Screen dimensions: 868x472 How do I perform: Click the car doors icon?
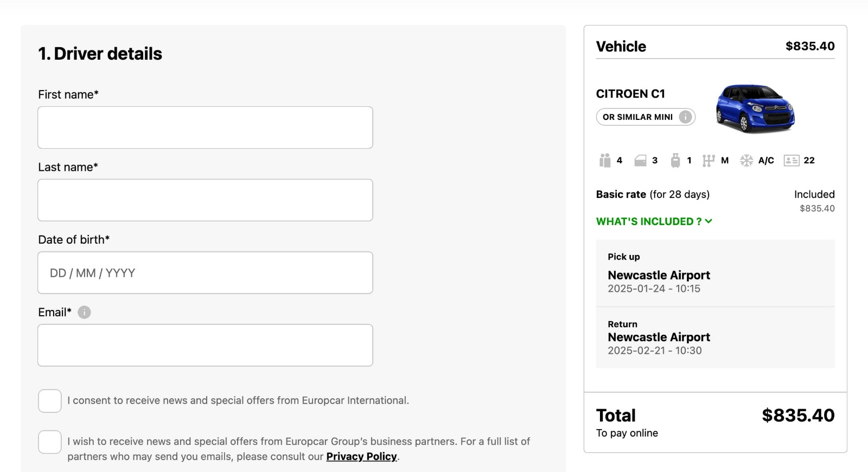pos(640,161)
